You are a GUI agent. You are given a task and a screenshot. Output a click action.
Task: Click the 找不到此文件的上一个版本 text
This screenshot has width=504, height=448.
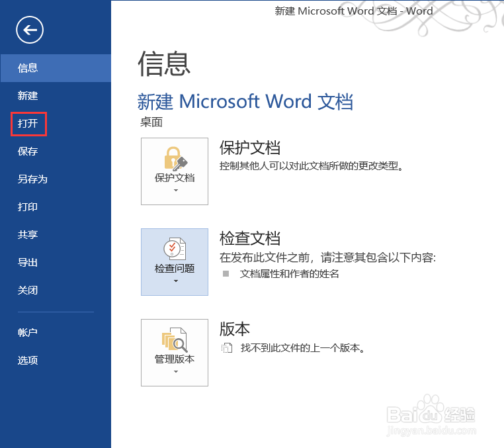[302, 348]
